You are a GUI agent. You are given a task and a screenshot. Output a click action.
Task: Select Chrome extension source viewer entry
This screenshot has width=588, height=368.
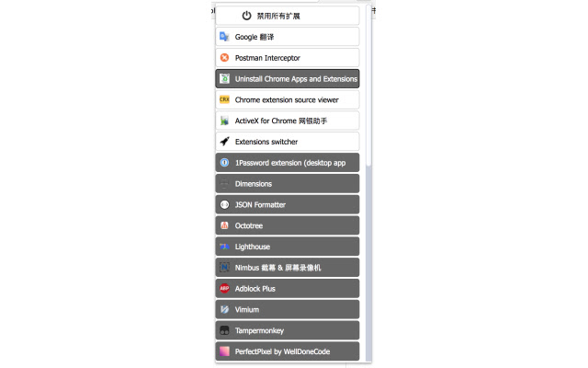[288, 100]
